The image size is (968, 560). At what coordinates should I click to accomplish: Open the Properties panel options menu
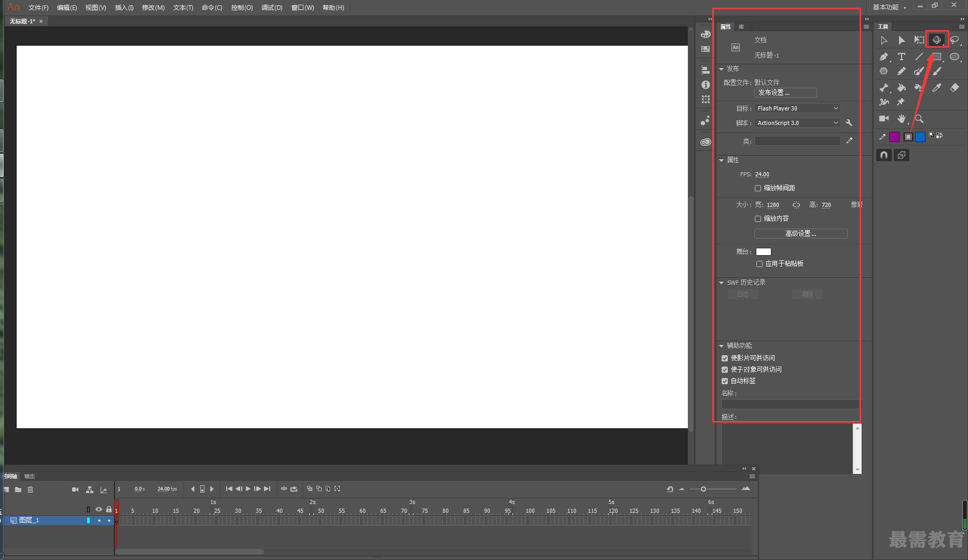coord(866,26)
